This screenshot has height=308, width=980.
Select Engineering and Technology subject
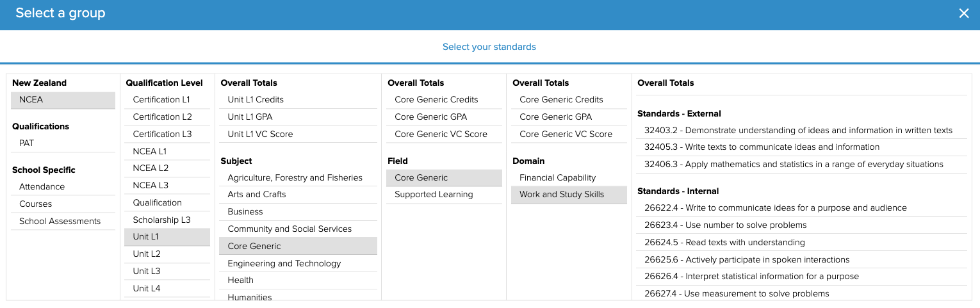click(x=284, y=264)
